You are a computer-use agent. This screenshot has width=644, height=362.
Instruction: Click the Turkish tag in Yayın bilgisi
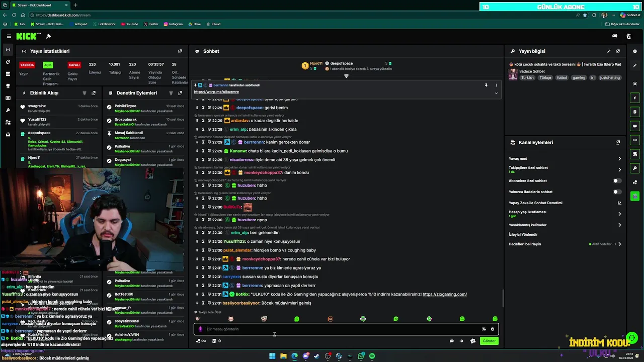527,78
